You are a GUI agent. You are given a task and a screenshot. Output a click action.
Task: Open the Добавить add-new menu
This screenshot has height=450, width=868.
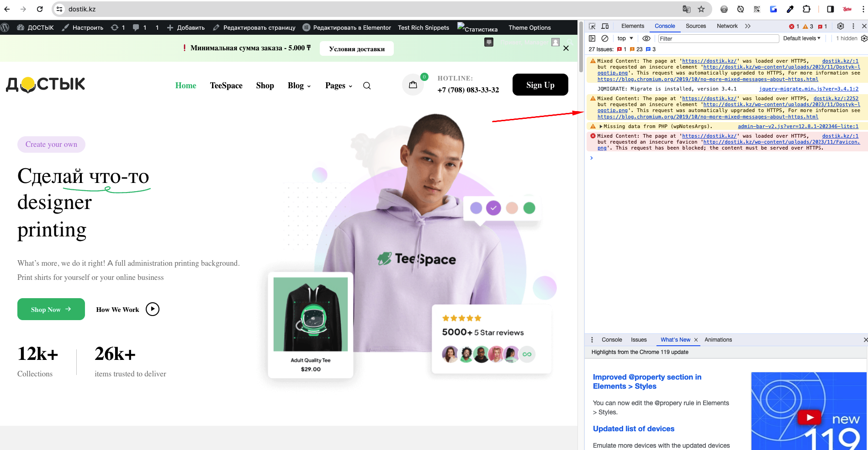click(185, 27)
